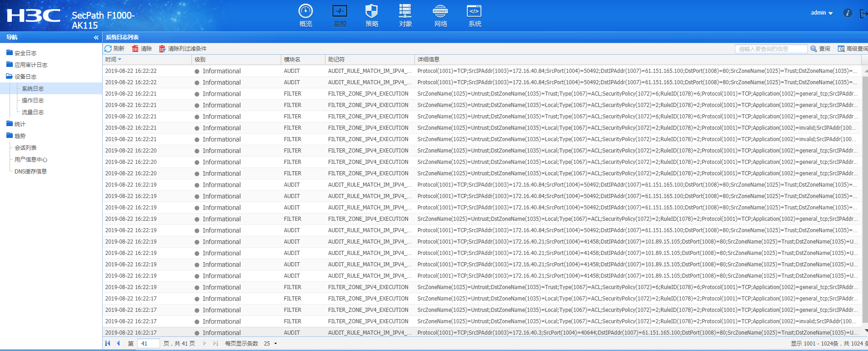Open the 系统 system icon
Viewport: 868px width, 351px height.
(474, 11)
